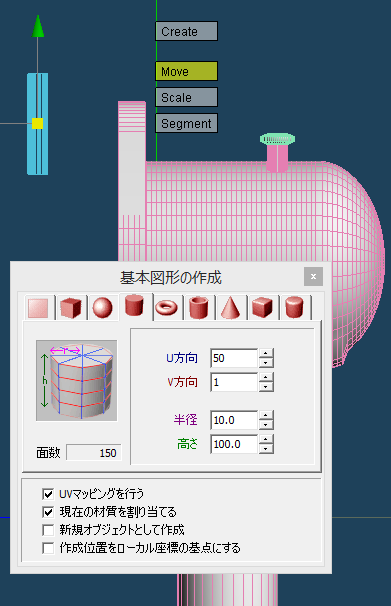Enable 新規オブジェクトとして作成 checkbox
The width and height of the screenshot is (391, 606).
[48, 530]
